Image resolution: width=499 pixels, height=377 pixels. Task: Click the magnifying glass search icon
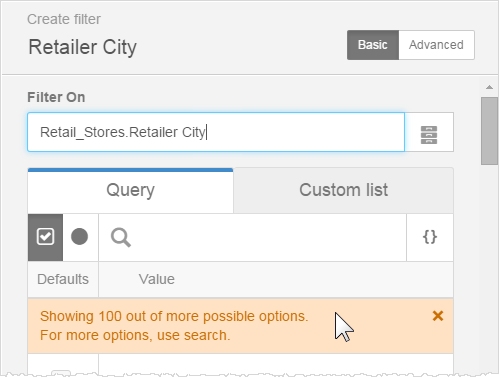click(x=121, y=237)
